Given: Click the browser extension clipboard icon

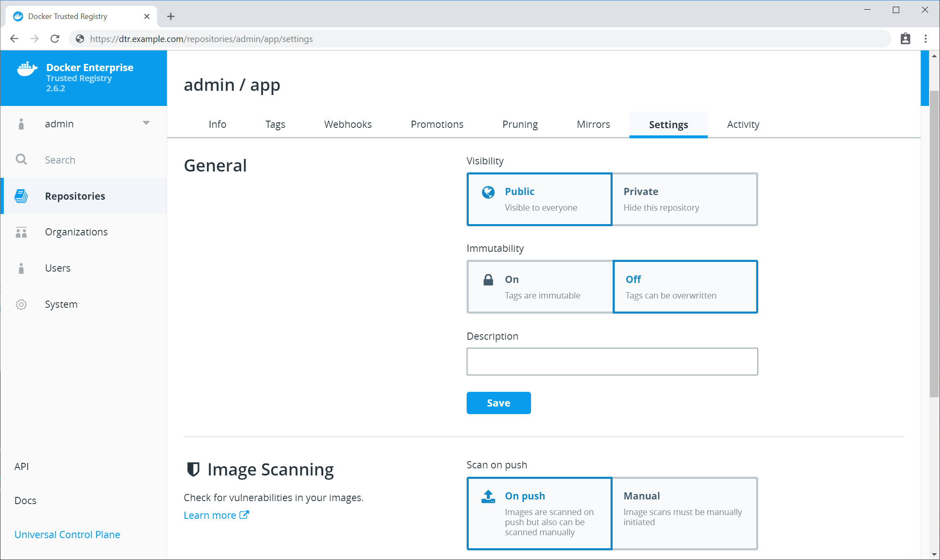Looking at the screenshot, I should [905, 39].
